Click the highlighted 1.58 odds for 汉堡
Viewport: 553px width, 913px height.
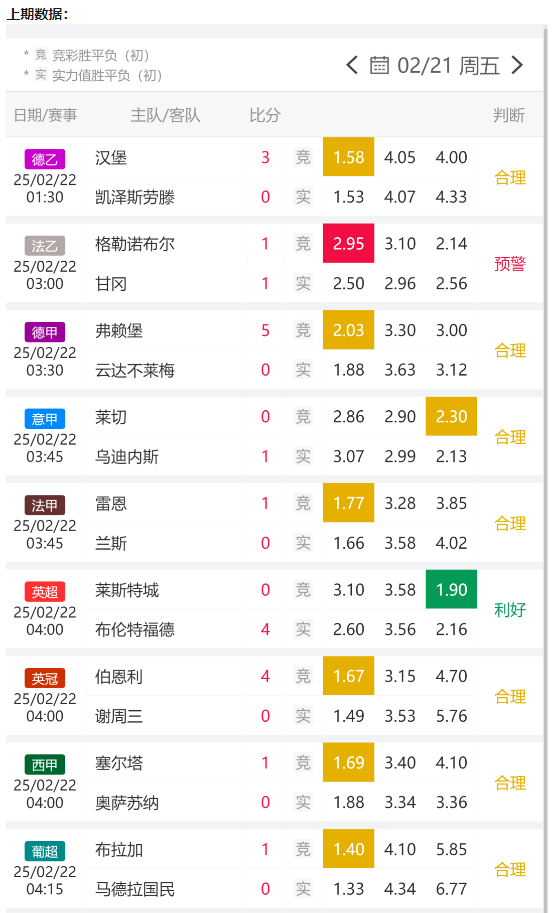[x=349, y=157]
